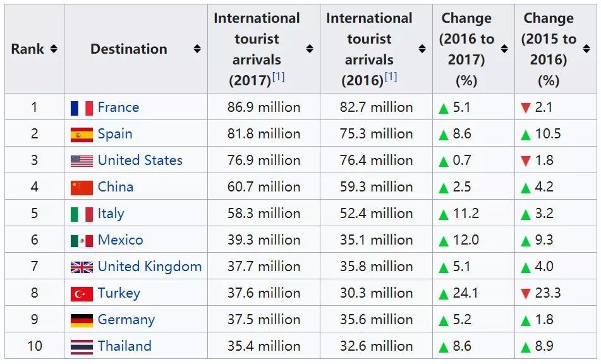
Task: Click the Spain flag icon
Action: 82,135
